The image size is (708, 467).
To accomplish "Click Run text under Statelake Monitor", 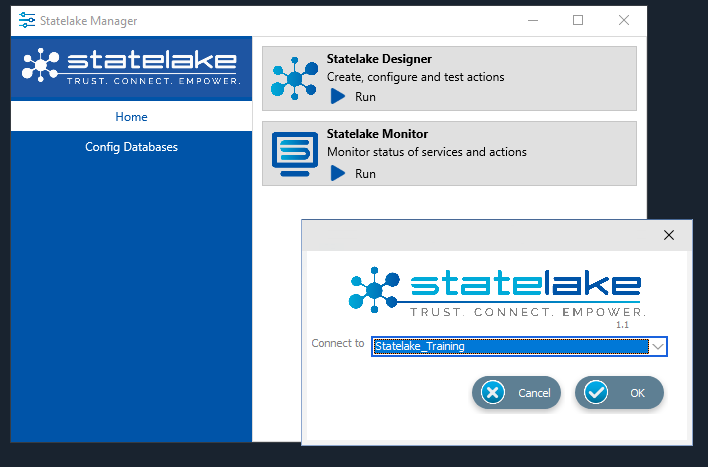I will coord(365,173).
